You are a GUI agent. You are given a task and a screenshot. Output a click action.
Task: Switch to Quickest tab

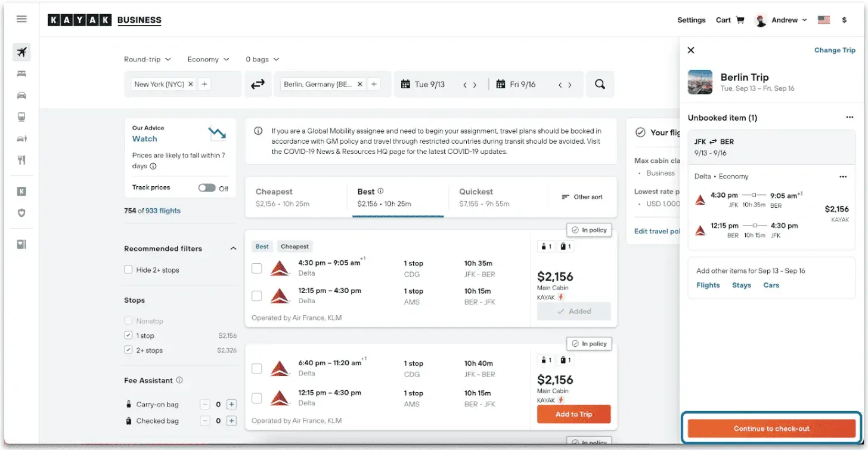pyautogui.click(x=498, y=198)
